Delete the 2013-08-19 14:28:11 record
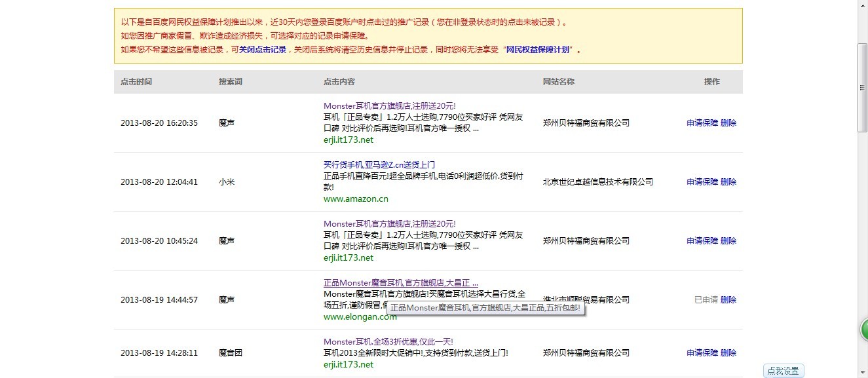 pyautogui.click(x=728, y=353)
